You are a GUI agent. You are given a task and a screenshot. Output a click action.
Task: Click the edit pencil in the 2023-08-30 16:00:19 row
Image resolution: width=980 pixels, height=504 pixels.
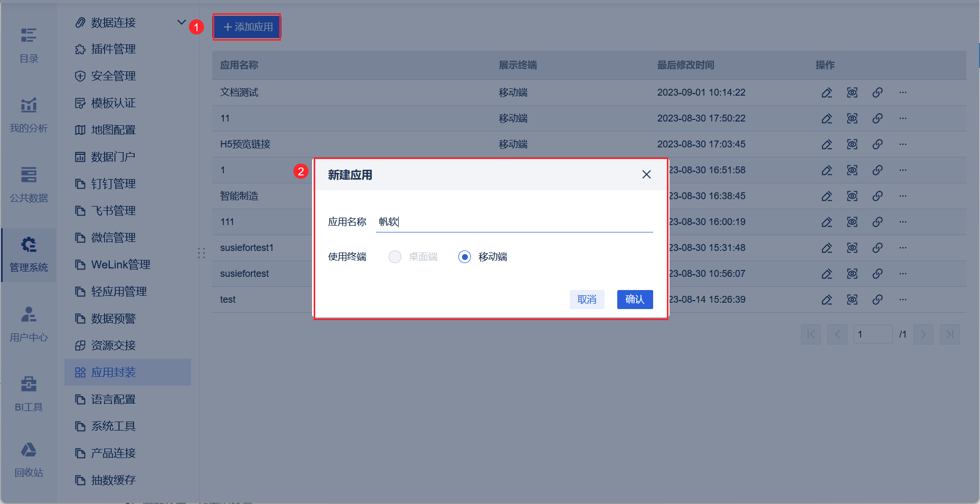pyautogui.click(x=827, y=222)
